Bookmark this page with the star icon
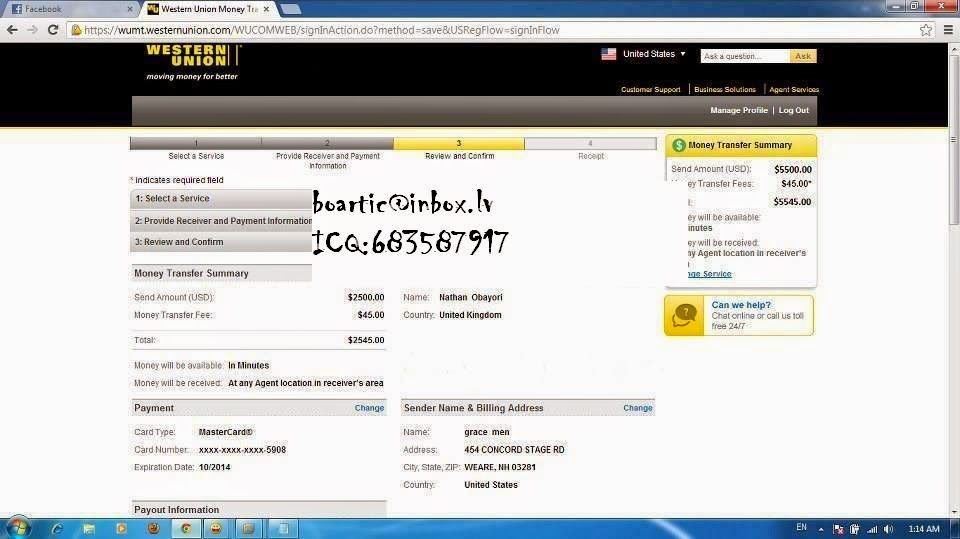The image size is (960, 539). pos(926,29)
